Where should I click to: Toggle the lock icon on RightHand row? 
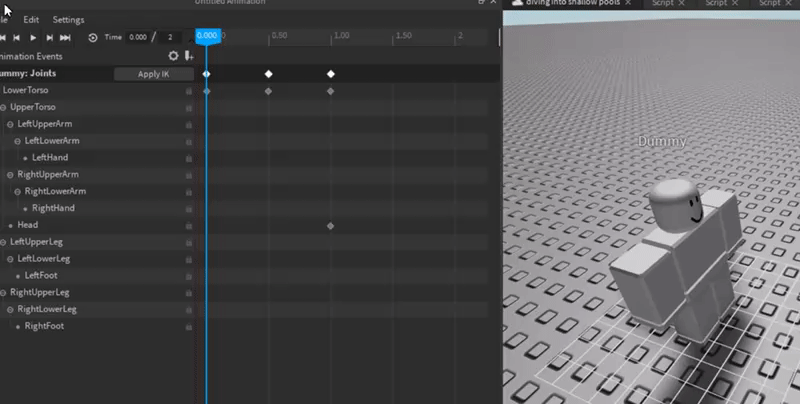pos(189,209)
